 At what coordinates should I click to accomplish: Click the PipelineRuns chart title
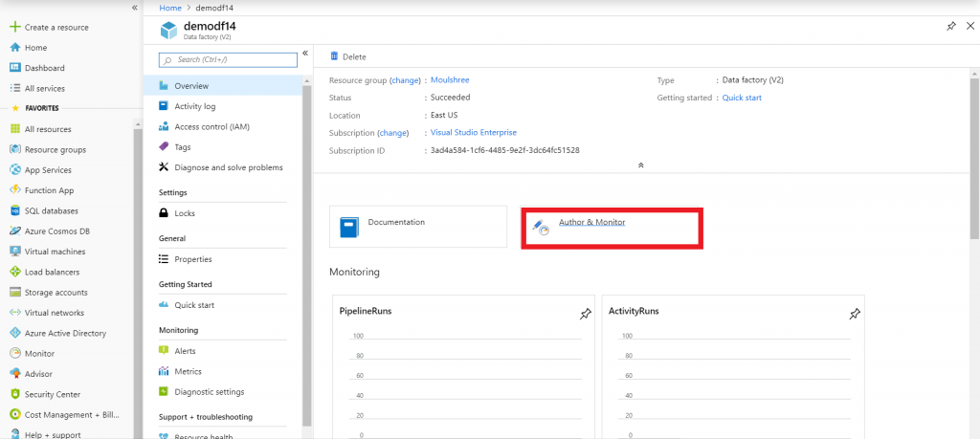(x=366, y=311)
